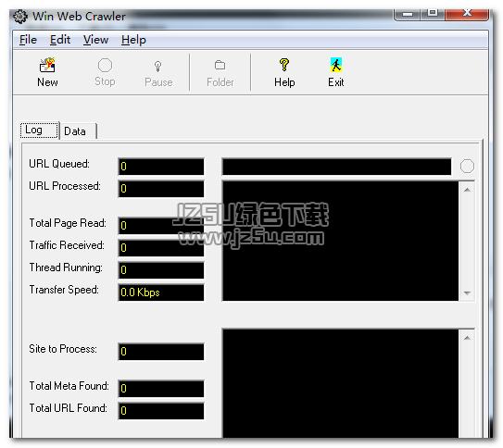The height and width of the screenshot is (448, 503).
Task: Click inside the upper black log area
Action: pos(340,241)
